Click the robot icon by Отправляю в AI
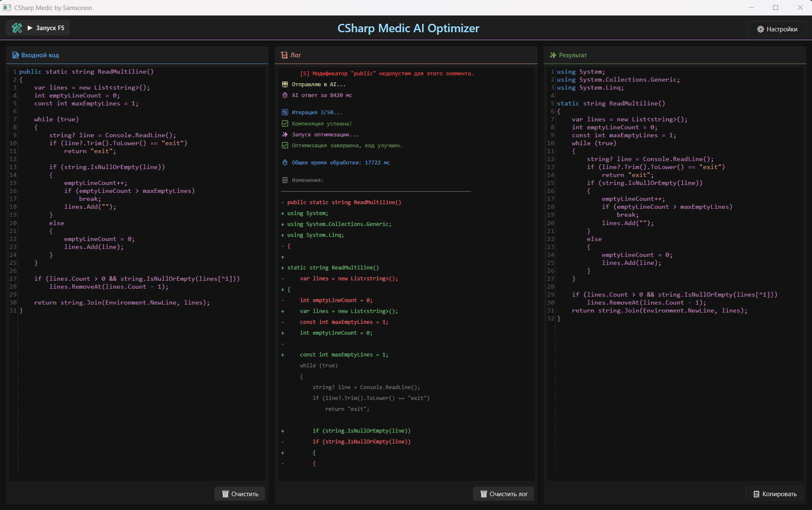This screenshot has width=812, height=510. click(285, 84)
